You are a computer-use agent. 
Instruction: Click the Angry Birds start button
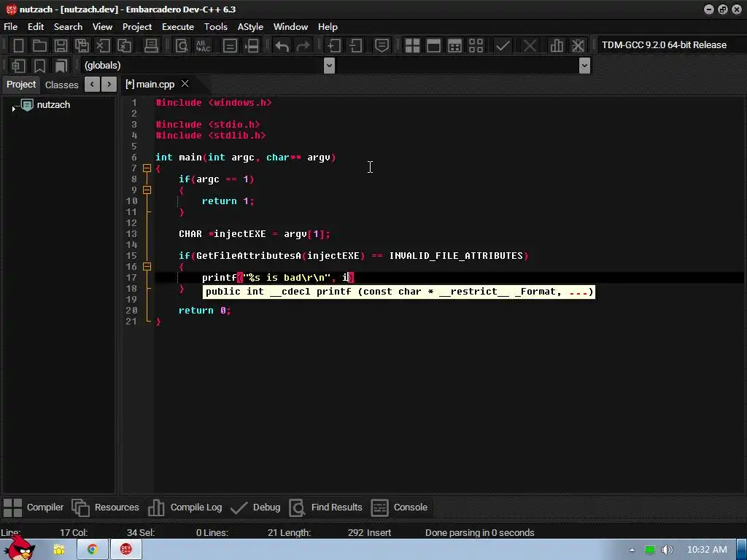pos(19,548)
